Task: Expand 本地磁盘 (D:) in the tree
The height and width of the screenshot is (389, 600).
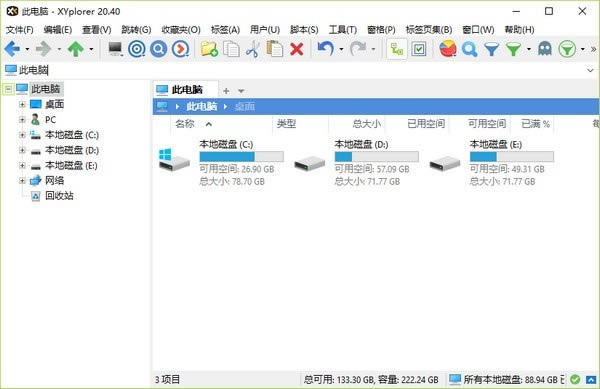Action: (22, 150)
